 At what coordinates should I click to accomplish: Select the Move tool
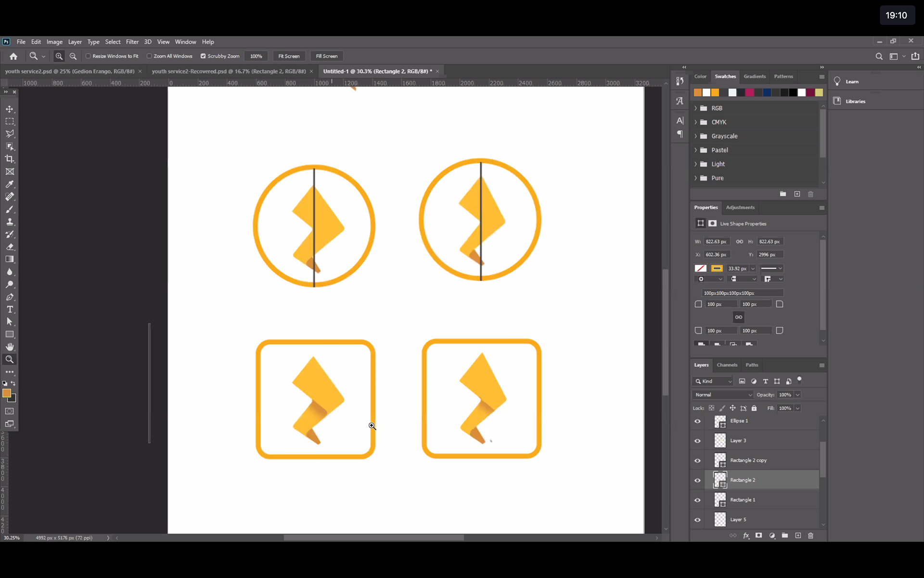10,109
